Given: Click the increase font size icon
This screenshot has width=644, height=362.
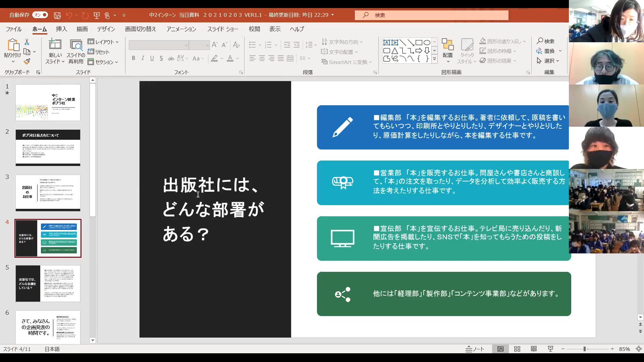Looking at the screenshot, I should click(x=215, y=45).
